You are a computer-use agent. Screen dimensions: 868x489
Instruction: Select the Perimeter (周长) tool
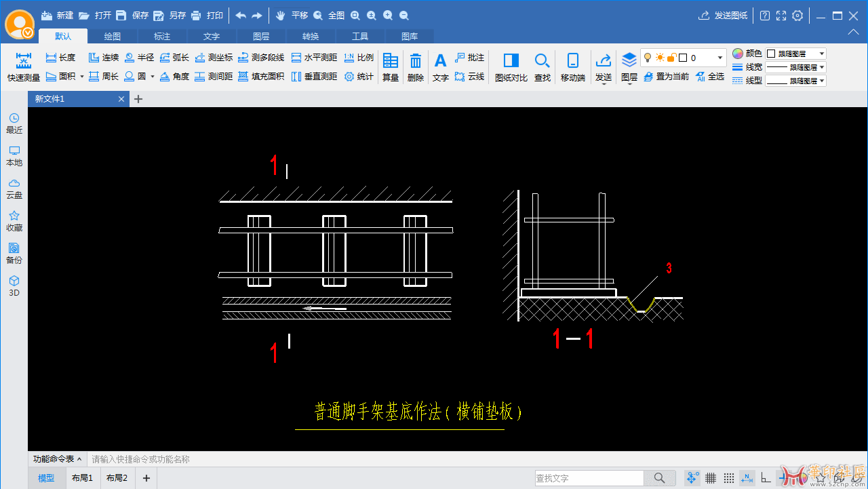(x=104, y=77)
